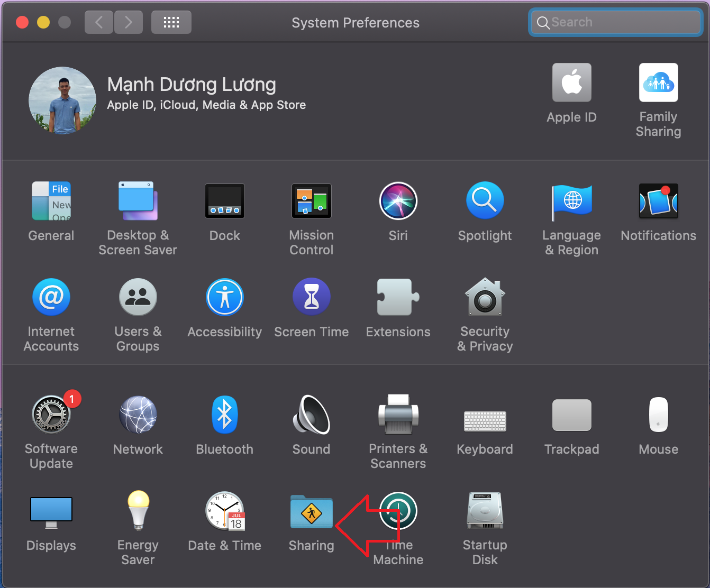Open Time Machine preferences
Screen dimensions: 710x588
[398, 511]
